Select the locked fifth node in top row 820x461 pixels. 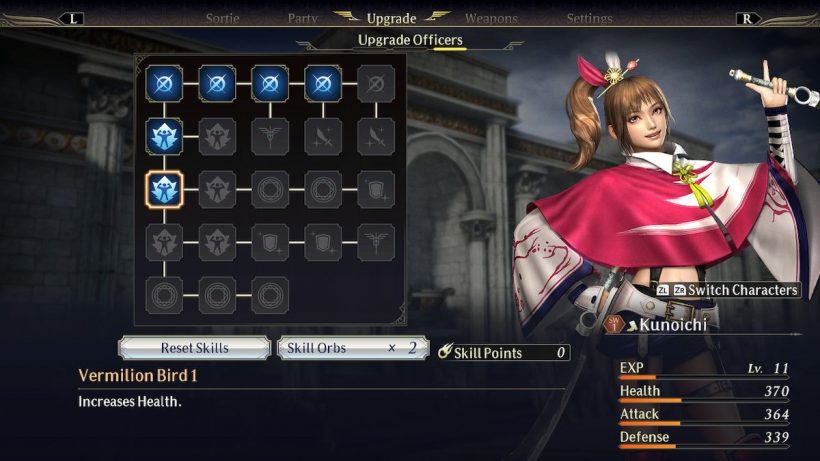coord(376,84)
